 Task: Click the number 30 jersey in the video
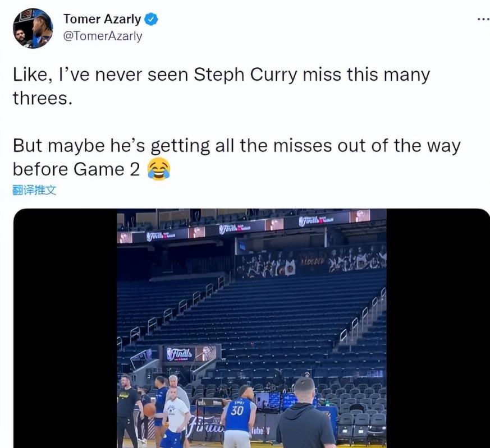pyautogui.click(x=237, y=411)
